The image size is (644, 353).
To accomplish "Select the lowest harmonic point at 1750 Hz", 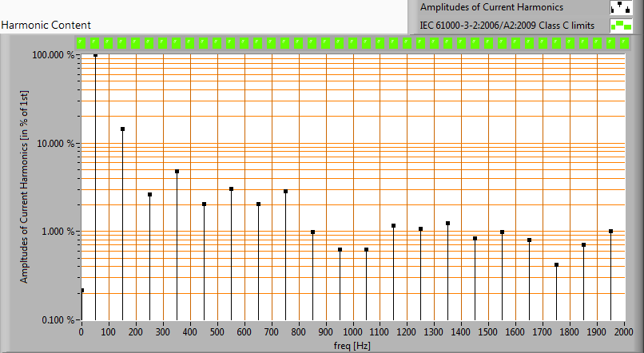I will pos(557,264).
